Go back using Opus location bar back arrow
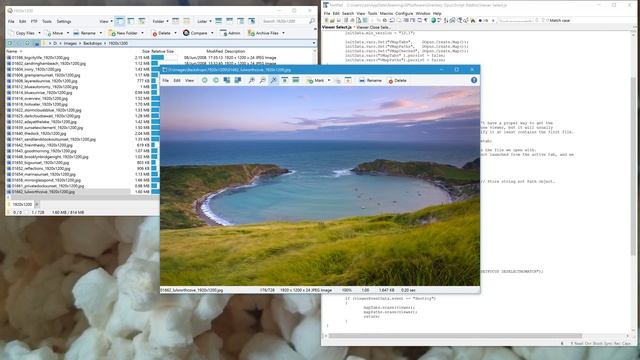Image resolution: width=640 pixels, height=360 pixels. point(10,43)
